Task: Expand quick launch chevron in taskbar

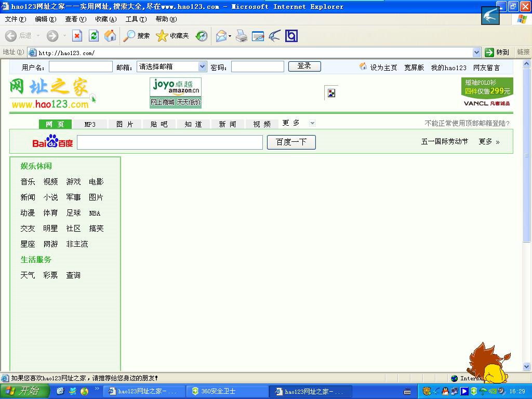Action: pyautogui.click(x=97, y=389)
